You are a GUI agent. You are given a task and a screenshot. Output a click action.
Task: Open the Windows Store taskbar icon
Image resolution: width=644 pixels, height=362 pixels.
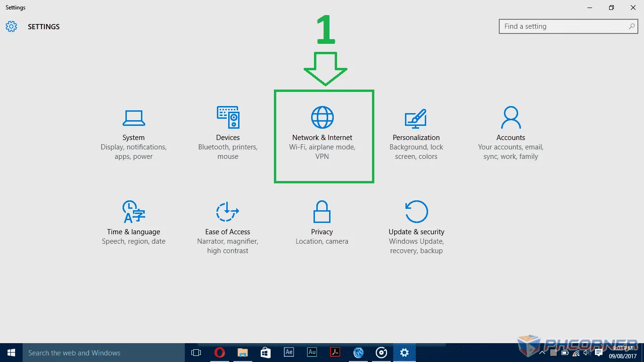point(265,353)
